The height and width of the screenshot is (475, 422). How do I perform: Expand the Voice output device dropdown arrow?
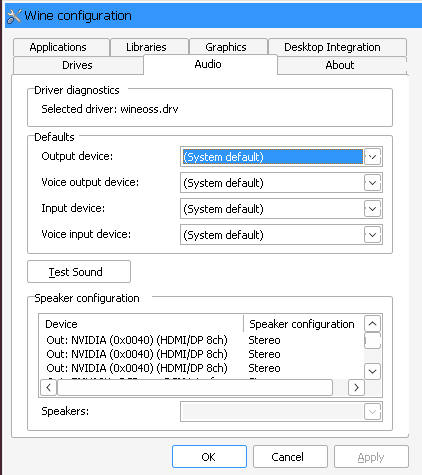pos(372,183)
